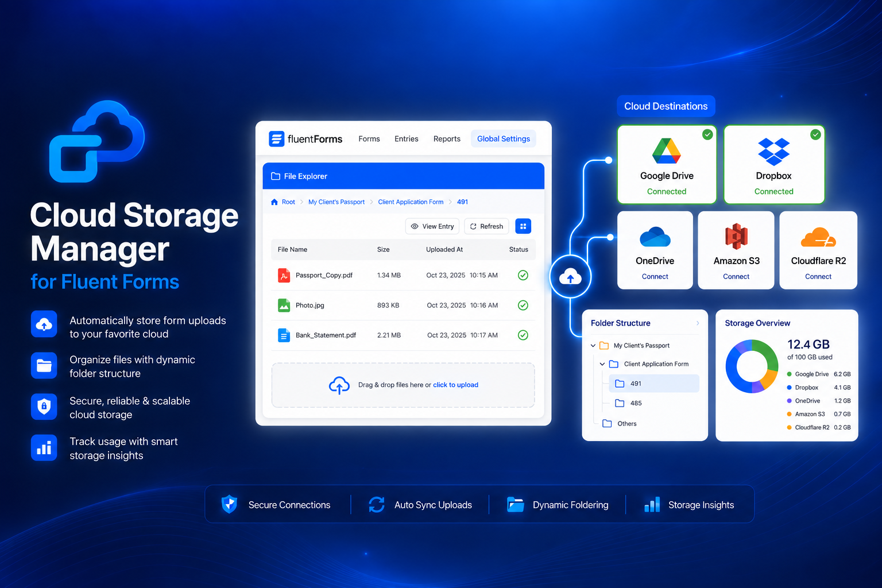Click the Google Drive connected checkmark badge
The height and width of the screenshot is (588, 882).
point(708,134)
